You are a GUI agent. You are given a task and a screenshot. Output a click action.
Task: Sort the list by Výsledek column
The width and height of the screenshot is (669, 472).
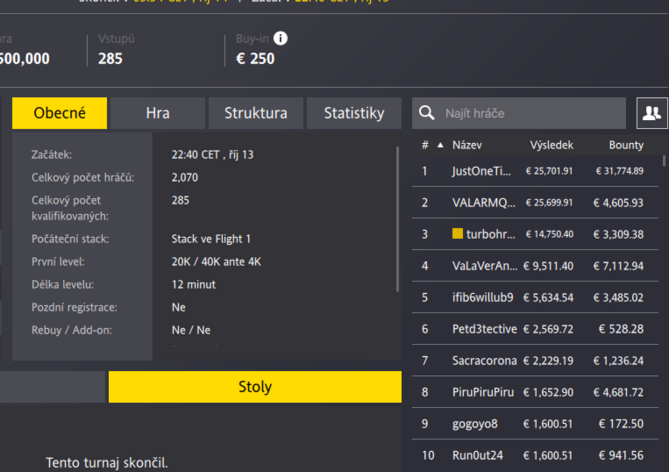click(551, 145)
